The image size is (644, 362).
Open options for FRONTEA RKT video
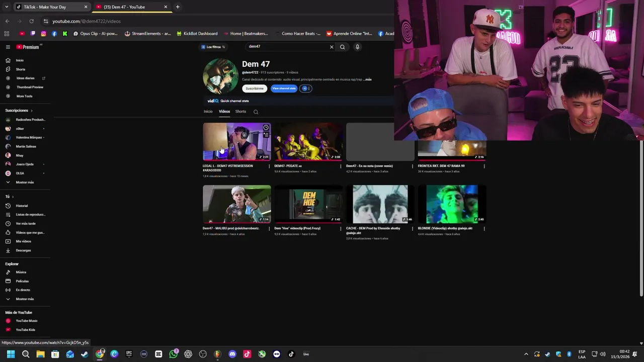click(484, 166)
